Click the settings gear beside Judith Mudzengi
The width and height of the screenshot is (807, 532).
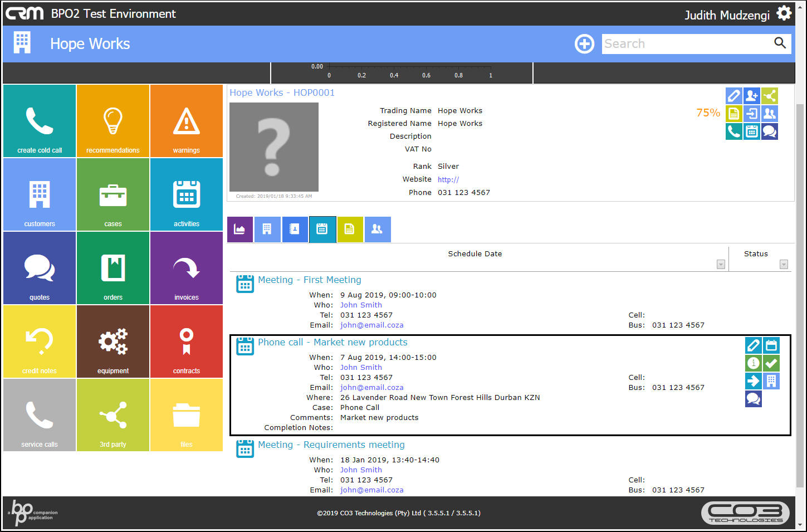(784, 13)
